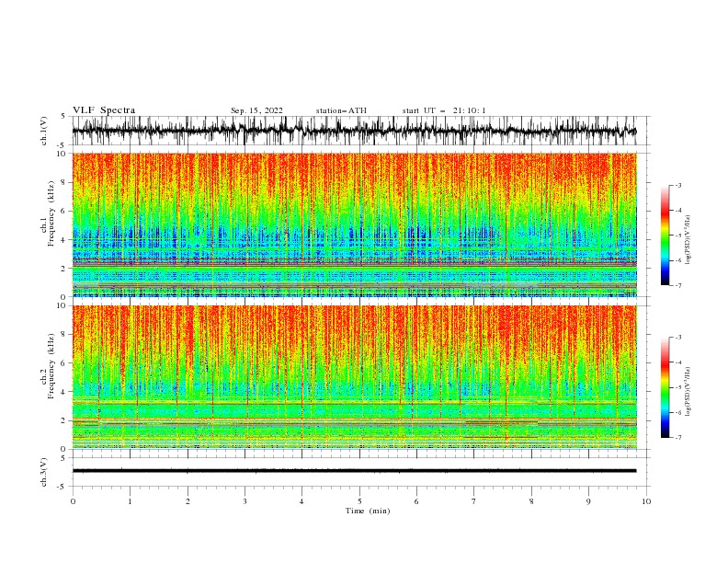Click the ch.1 PSD color bar
The height and width of the screenshot is (563, 728).
pos(665,236)
